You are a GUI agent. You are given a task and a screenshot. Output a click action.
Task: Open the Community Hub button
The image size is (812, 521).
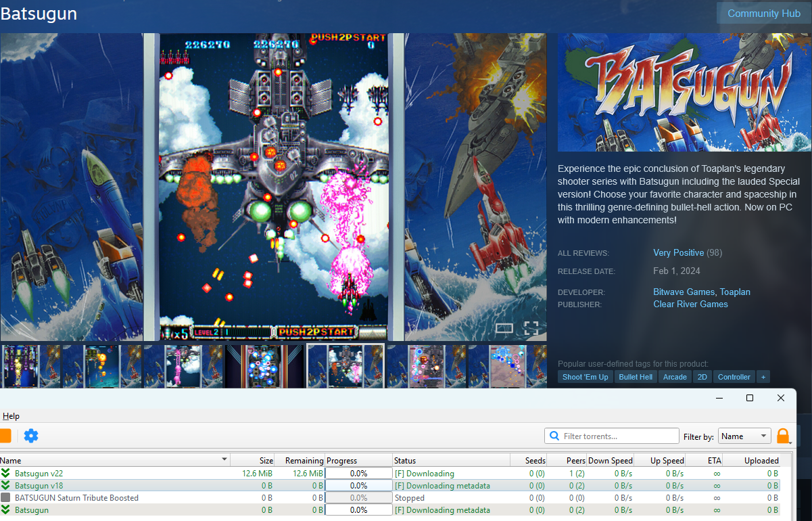coord(763,14)
